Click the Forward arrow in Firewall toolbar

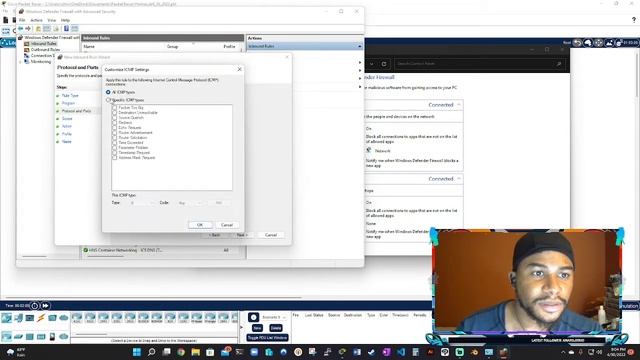(x=28, y=29)
